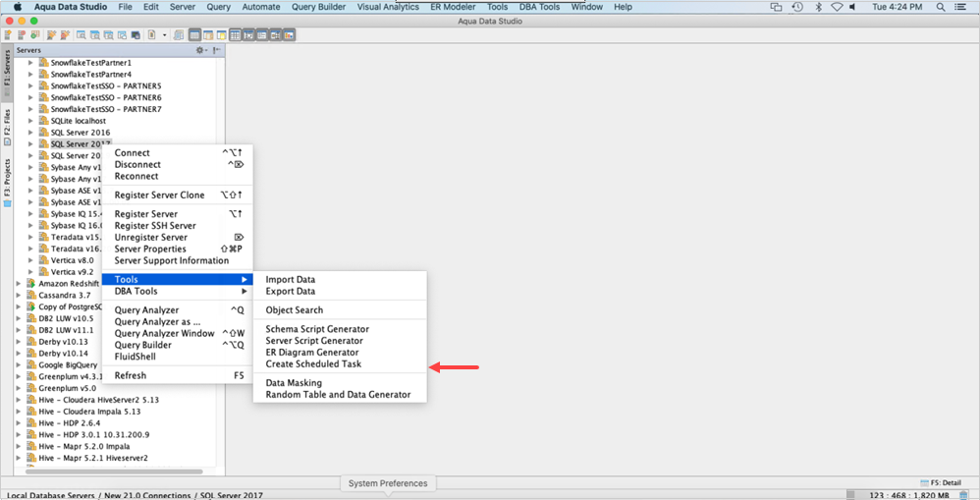The height and width of the screenshot is (500, 980).
Task: Open the dropdown arrow beside the document icon
Action: [164, 35]
